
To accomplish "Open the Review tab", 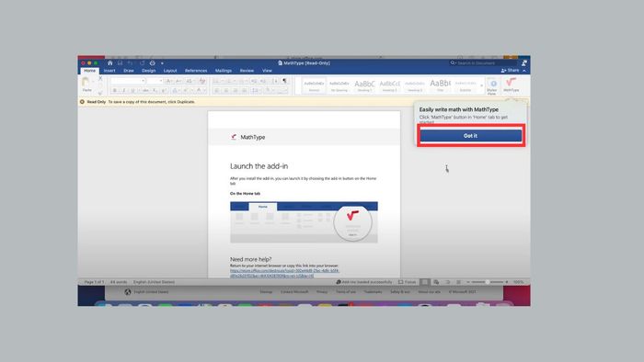I will 247,71.
